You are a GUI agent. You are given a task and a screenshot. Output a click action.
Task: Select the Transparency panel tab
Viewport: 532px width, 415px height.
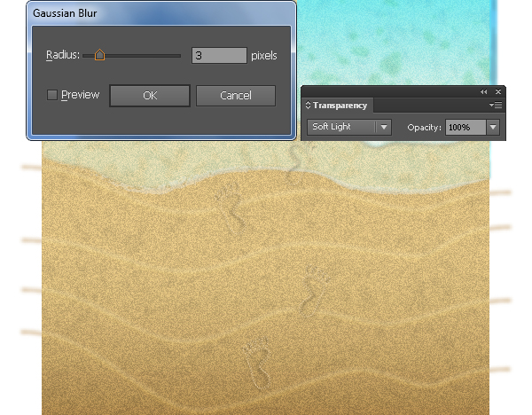tap(340, 106)
